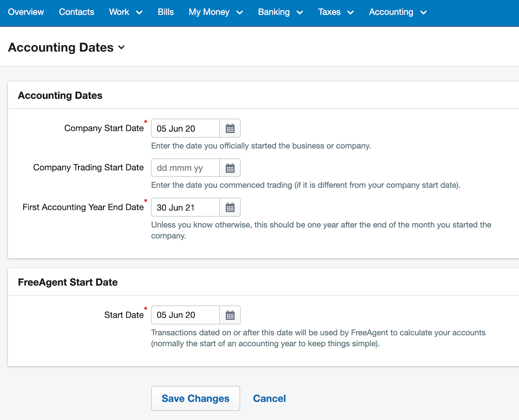This screenshot has width=519, height=420.
Task: Select the 'First Accounting Year End Date' label
Action: 83,207
